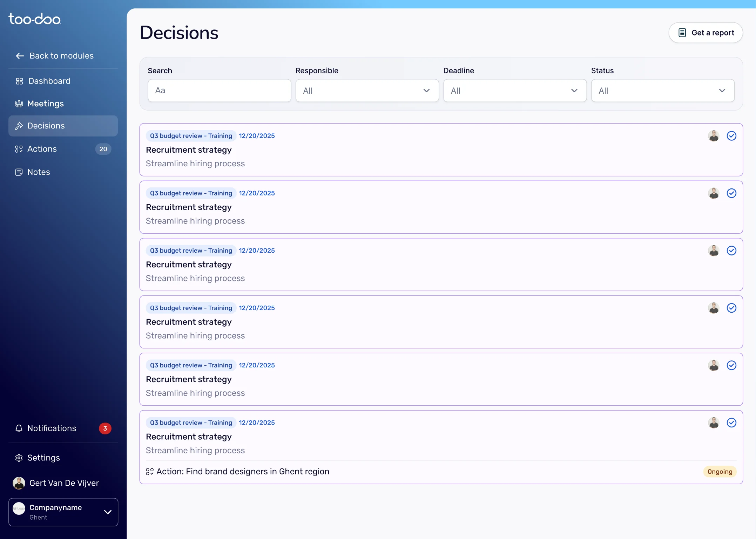Click the 'Q3 budget review - Training' tag on the fifth card
The width and height of the screenshot is (756, 539).
click(191, 365)
